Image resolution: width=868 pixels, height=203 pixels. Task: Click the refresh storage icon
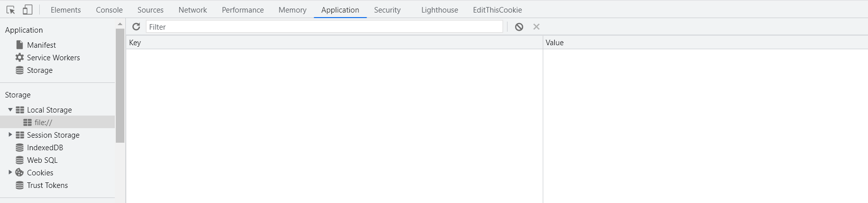136,27
